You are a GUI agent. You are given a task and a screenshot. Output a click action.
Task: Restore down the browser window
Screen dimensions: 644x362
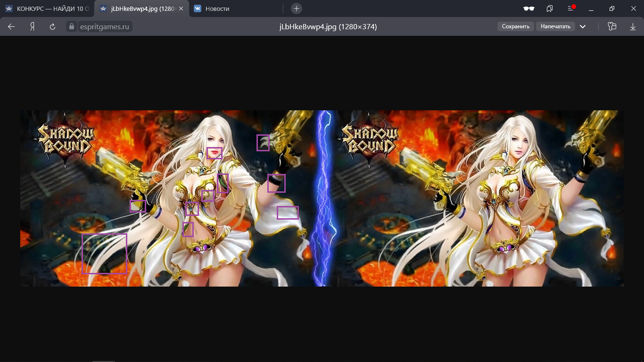coord(612,8)
